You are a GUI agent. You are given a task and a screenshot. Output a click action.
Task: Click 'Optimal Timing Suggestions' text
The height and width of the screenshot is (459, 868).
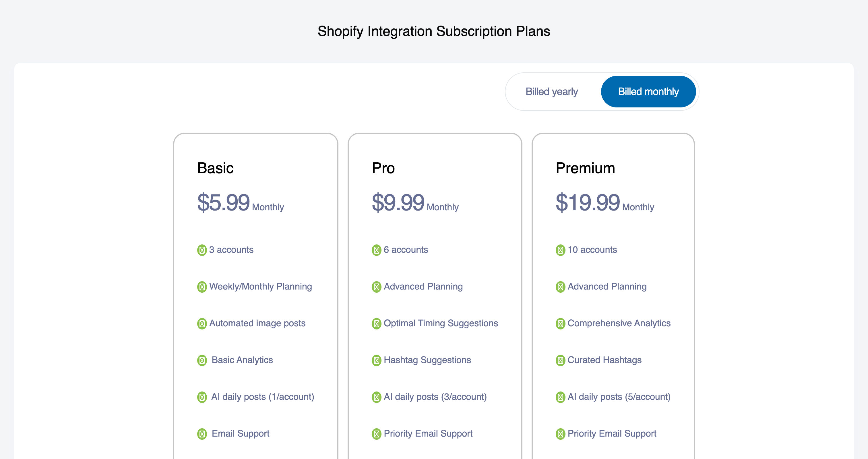[x=441, y=323]
